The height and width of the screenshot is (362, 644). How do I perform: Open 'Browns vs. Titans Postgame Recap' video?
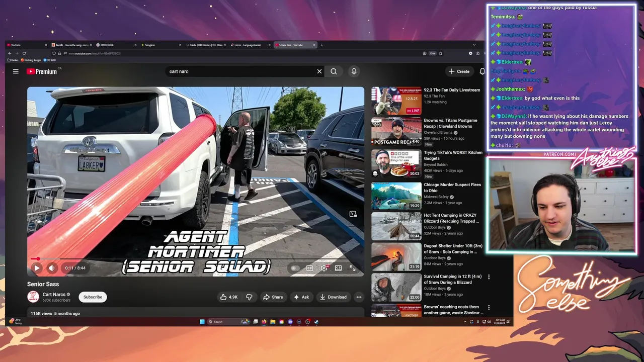[450, 123]
